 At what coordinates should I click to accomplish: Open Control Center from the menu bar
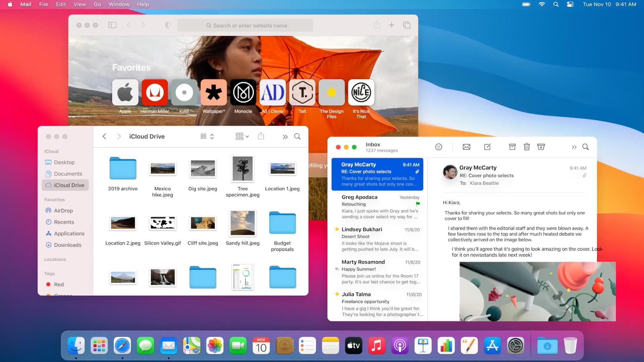[570, 4]
